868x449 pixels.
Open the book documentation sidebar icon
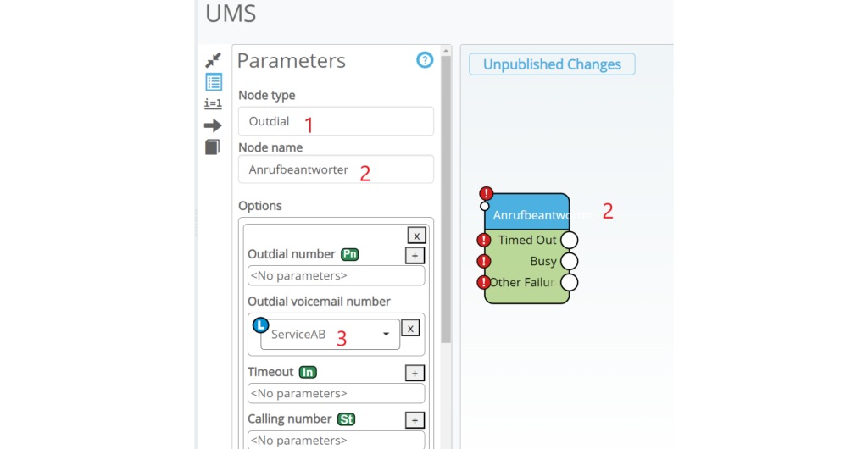212,147
